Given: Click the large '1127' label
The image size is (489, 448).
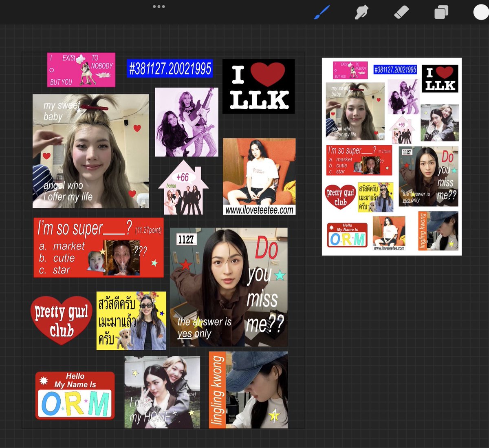Looking at the screenshot, I should (x=186, y=239).
